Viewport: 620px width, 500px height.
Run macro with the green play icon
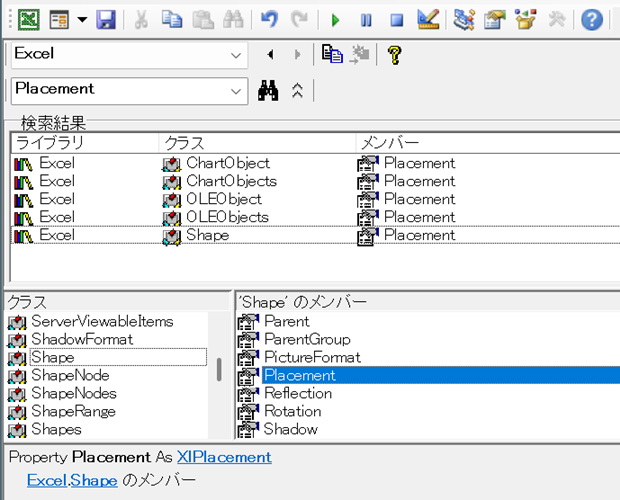point(335,20)
